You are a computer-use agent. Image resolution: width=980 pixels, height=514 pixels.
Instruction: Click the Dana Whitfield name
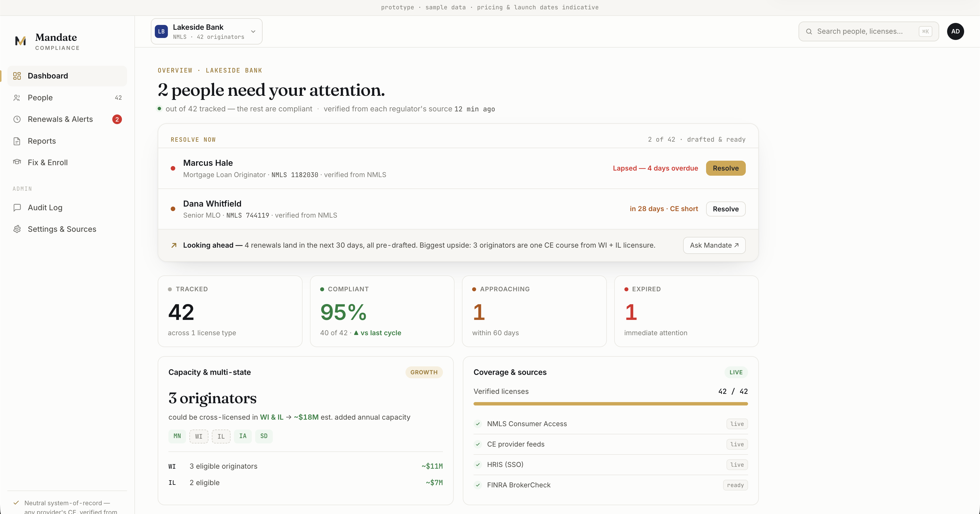212,204
